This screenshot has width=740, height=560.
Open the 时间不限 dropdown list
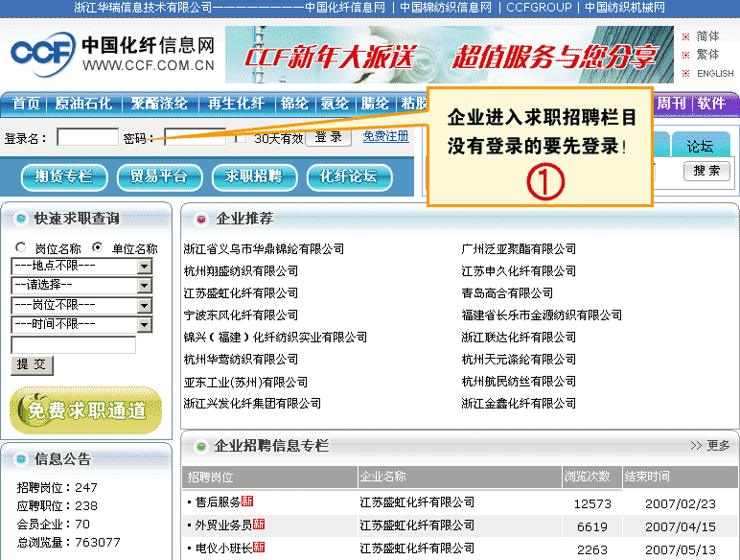81,324
